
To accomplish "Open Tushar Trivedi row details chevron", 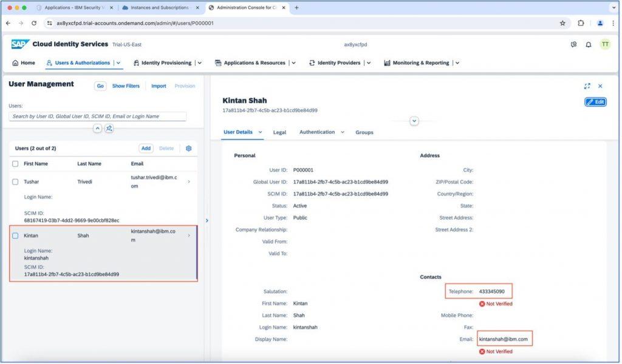I will 189,182.
